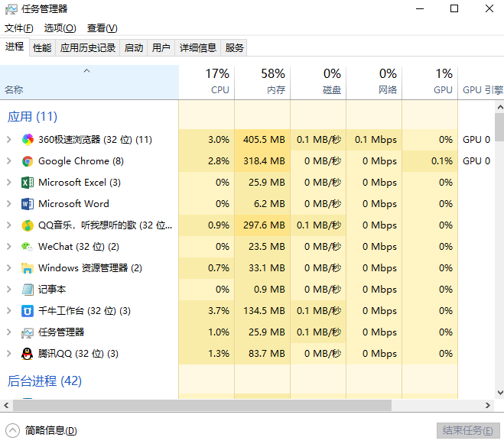Viewport: 504px width, 447px height.
Task: Expand the QQ音乐 process group
Action: 9,225
